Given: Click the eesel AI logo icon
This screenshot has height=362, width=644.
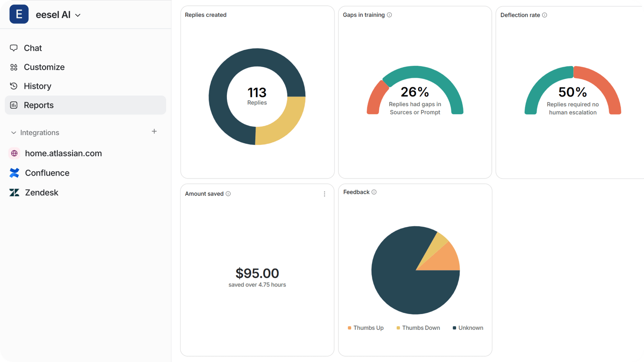Looking at the screenshot, I should click(19, 14).
